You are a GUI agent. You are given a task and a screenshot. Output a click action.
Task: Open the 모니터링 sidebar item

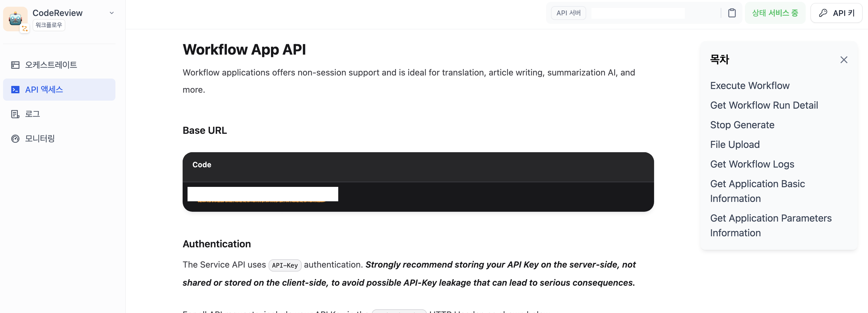point(59,138)
